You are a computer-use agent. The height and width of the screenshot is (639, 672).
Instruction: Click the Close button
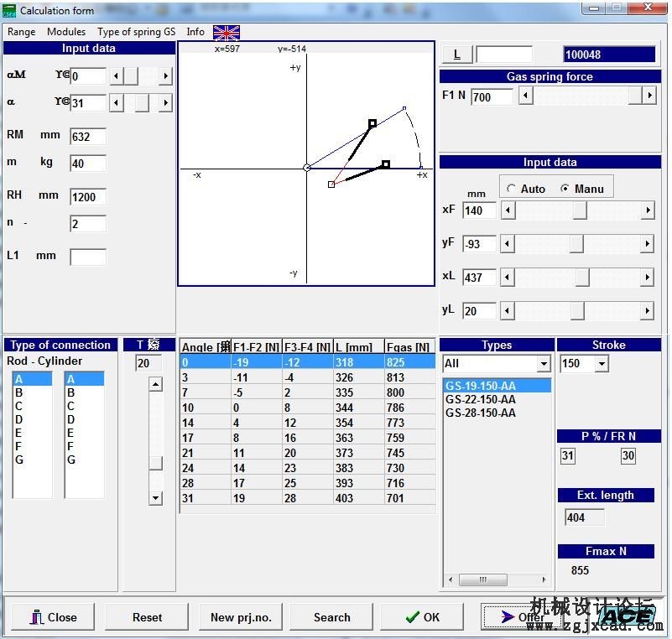53,616
